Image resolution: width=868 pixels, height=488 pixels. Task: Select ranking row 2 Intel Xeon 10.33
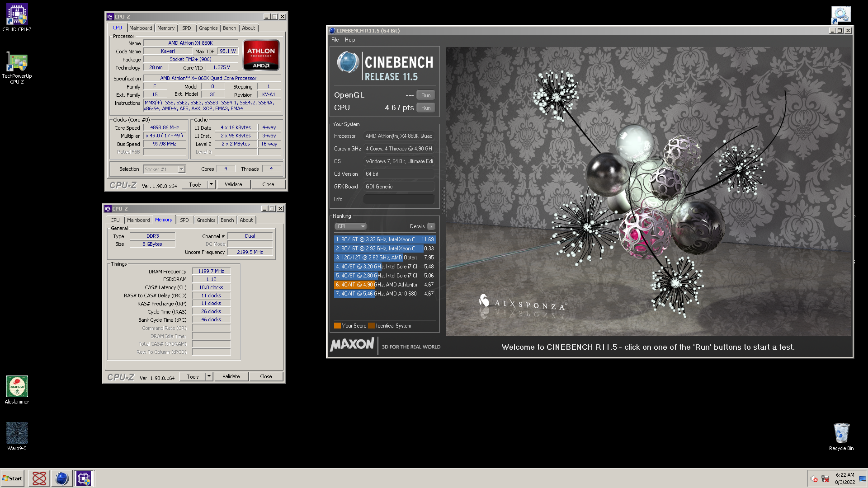(x=385, y=249)
